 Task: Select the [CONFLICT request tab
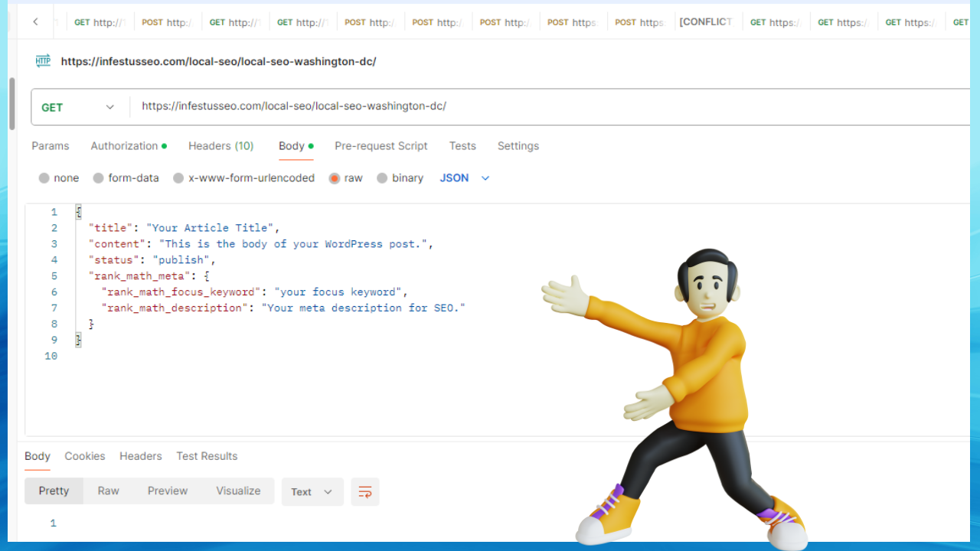[705, 22]
